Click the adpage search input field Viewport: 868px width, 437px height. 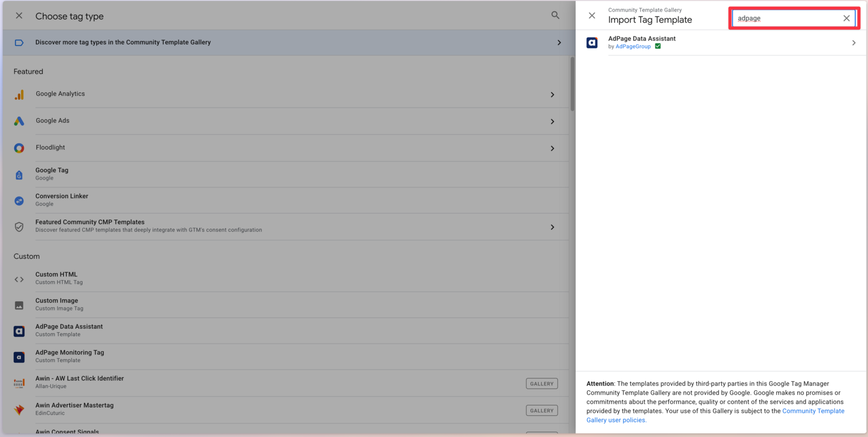(x=787, y=18)
